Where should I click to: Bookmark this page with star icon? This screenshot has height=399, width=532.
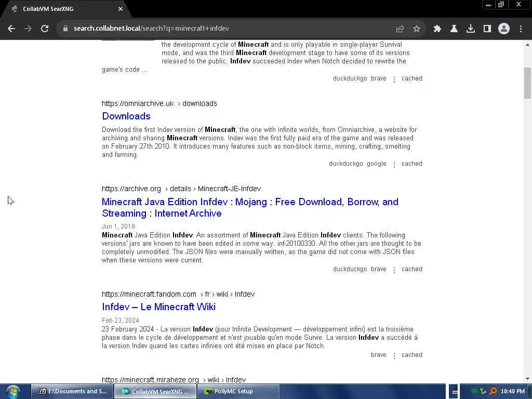[417, 29]
